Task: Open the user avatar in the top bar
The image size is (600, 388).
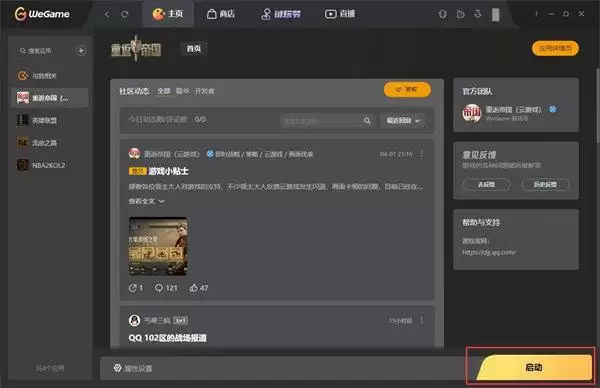Action: (496, 15)
